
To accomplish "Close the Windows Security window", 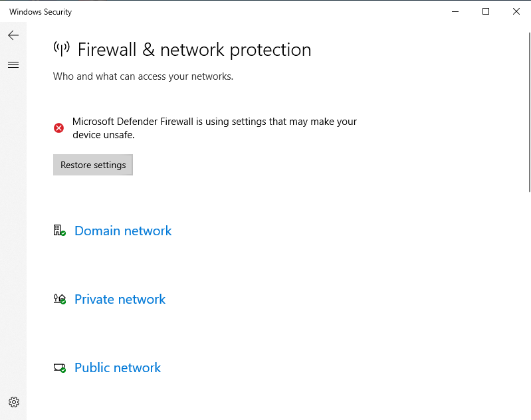I will (516, 11).
